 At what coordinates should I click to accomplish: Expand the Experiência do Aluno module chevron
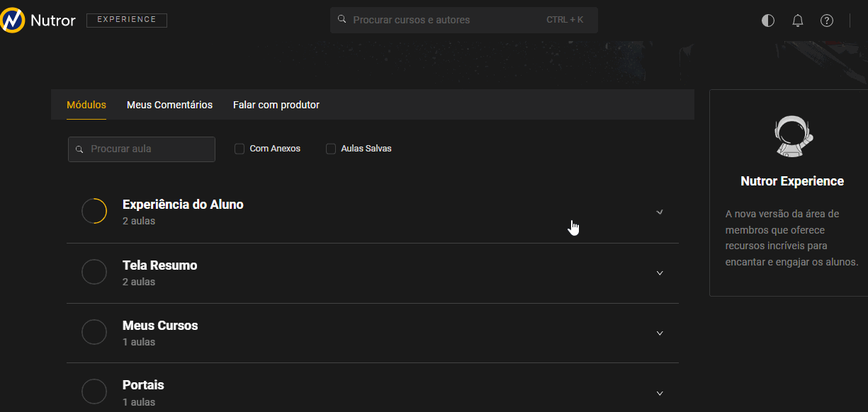click(660, 212)
